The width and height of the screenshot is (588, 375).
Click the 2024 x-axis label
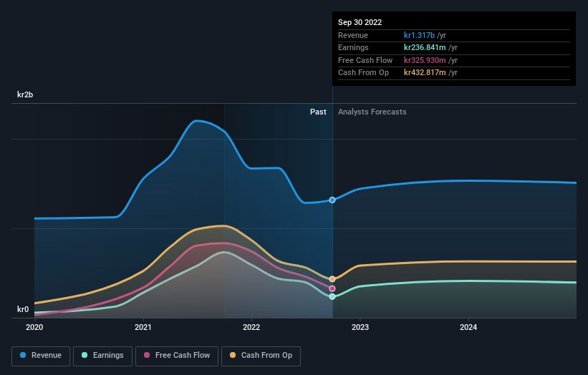point(468,328)
